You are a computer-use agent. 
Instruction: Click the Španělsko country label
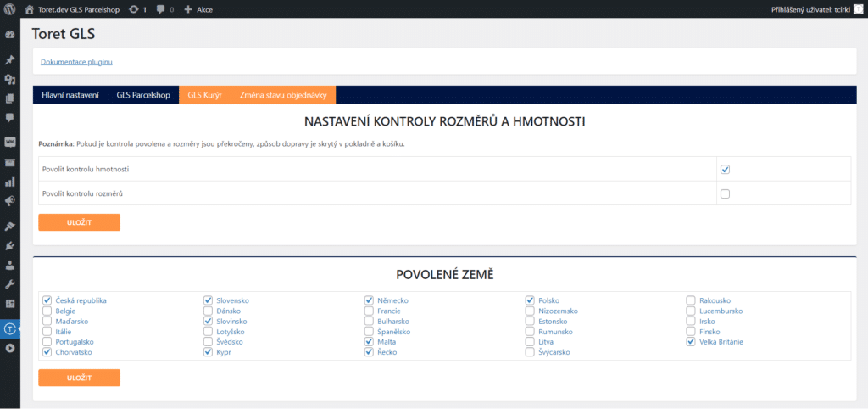coord(394,332)
